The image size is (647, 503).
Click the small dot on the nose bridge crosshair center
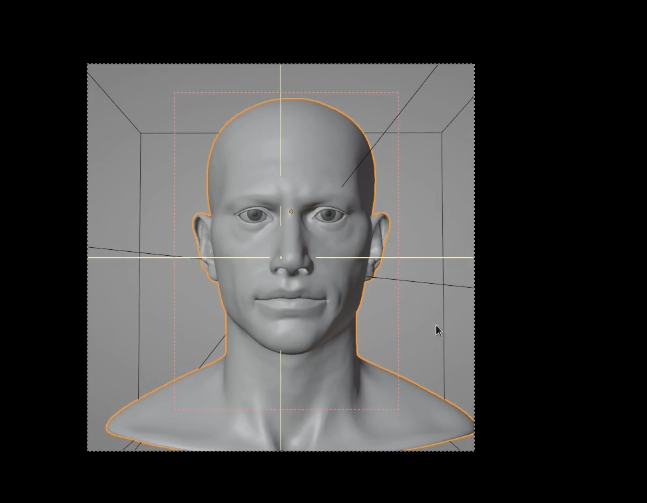pyautogui.click(x=281, y=258)
